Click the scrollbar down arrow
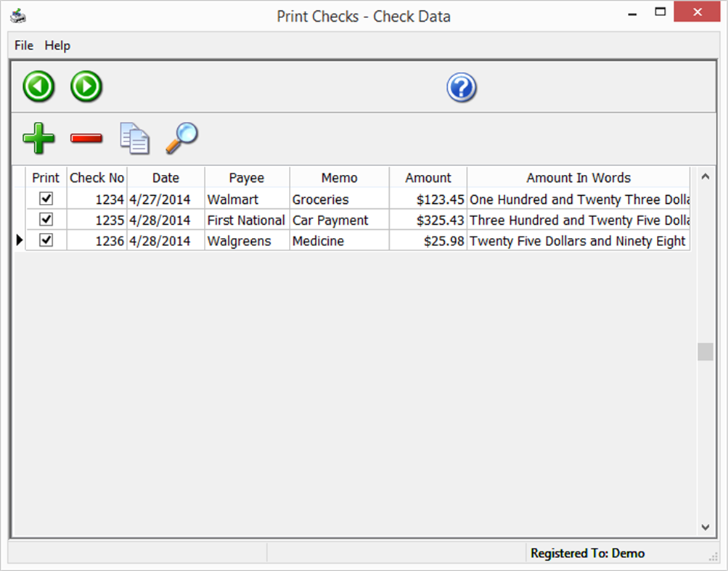 (x=705, y=527)
